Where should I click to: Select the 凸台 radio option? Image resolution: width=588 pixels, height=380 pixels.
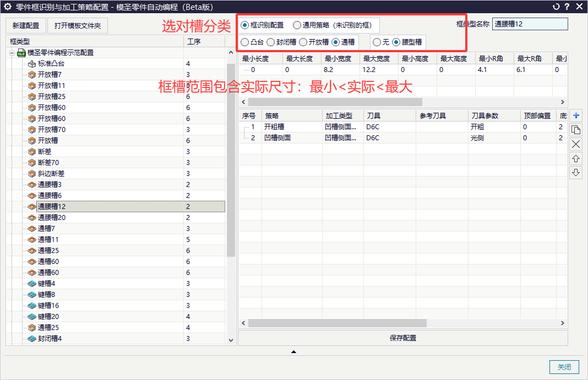pos(245,42)
